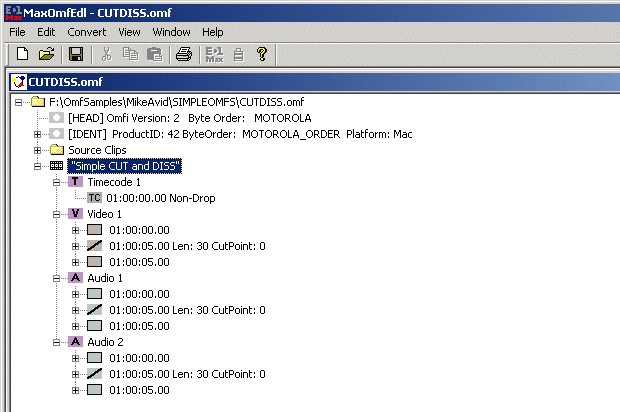Click the New document toolbar icon
The width and height of the screenshot is (620, 412).
point(23,54)
